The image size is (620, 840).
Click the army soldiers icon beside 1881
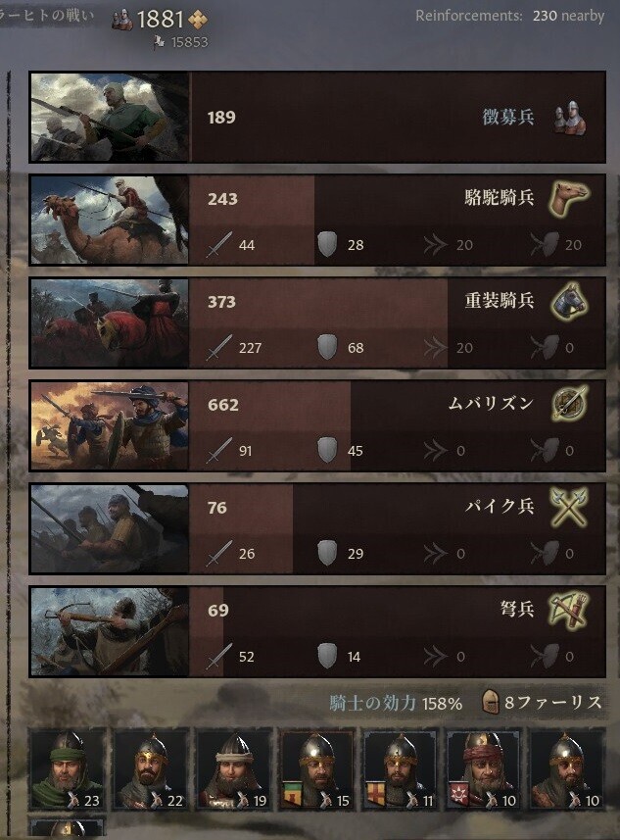(122, 21)
